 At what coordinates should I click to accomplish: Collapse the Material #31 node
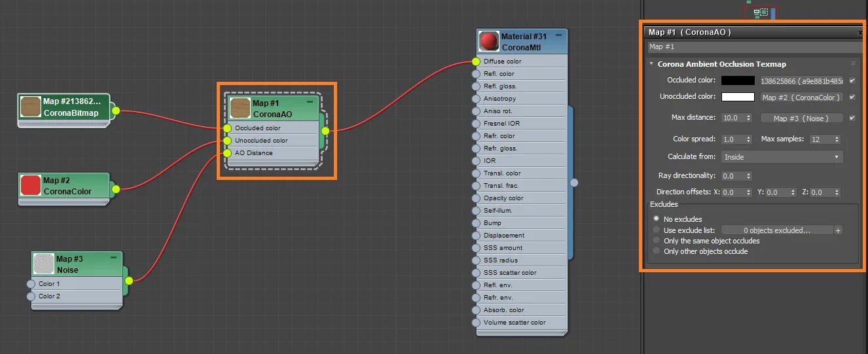(559, 35)
